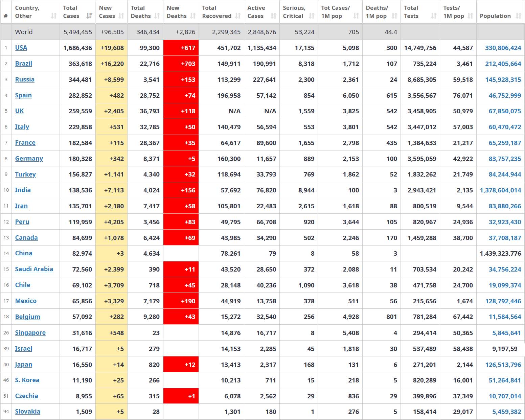Sort by Deaths/1M pop arrow icon
Viewport: 525px width, 420px height.
(394, 16)
